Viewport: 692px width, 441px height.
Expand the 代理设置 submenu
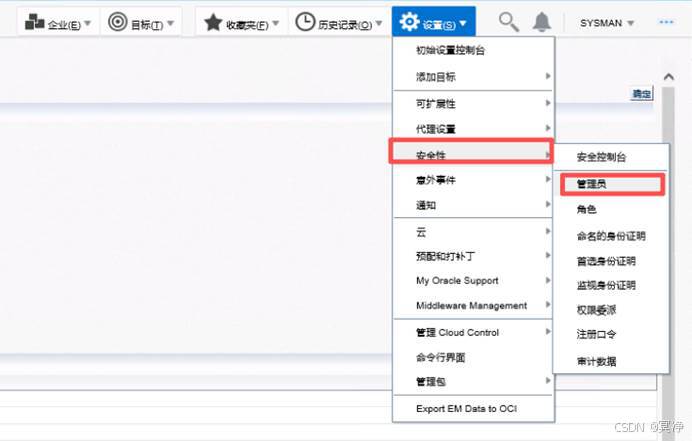click(x=473, y=129)
